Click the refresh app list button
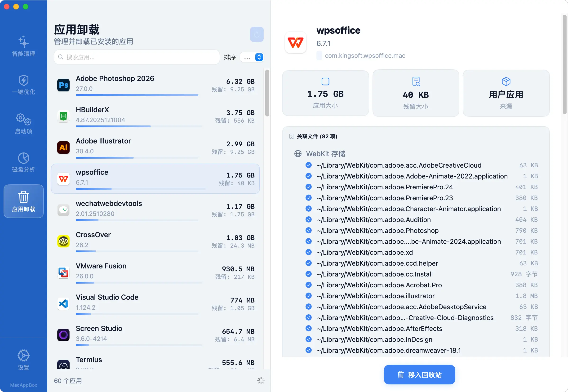Screen dimensions: 568x392 pyautogui.click(x=257, y=34)
